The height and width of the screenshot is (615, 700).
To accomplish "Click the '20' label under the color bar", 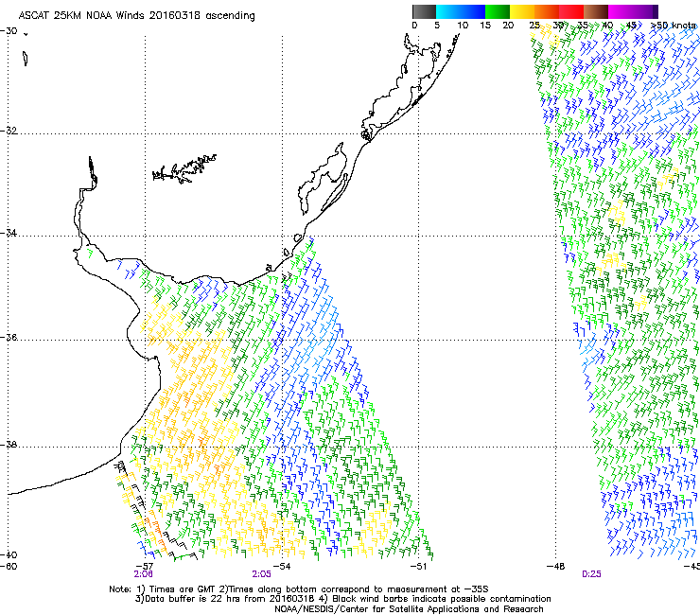I will coord(508,26).
